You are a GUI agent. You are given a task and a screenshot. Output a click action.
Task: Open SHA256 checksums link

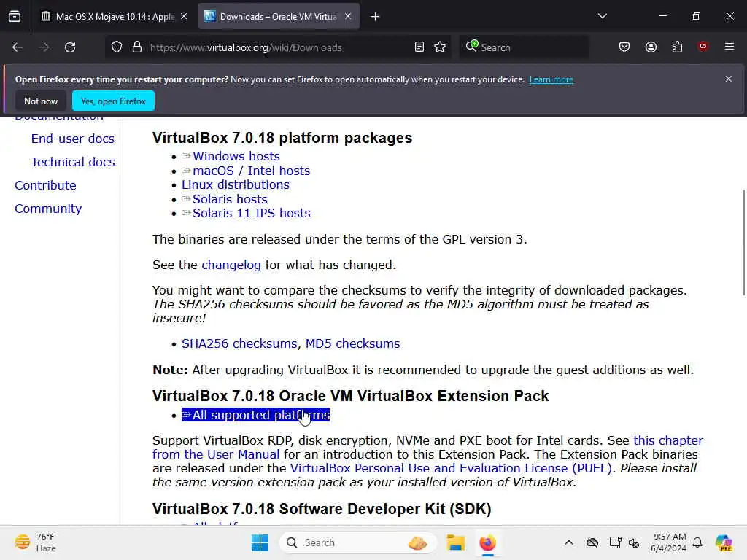[x=239, y=344]
